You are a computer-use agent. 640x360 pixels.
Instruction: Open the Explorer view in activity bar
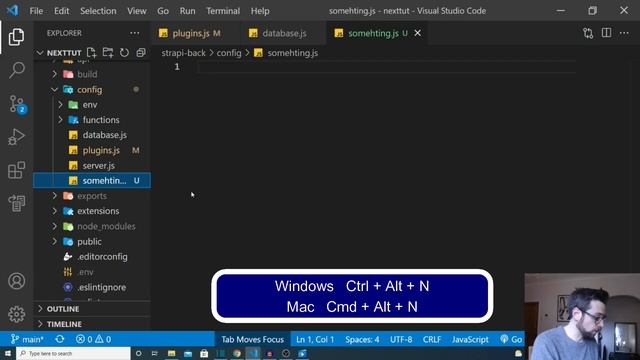[16, 37]
